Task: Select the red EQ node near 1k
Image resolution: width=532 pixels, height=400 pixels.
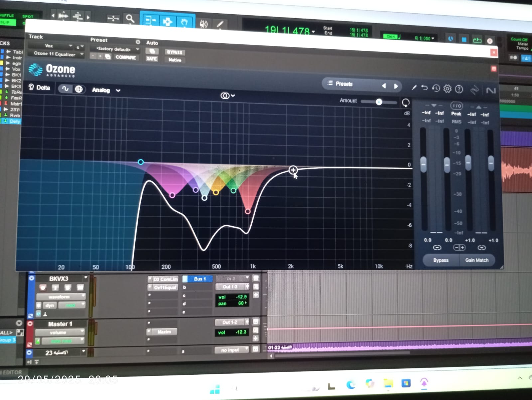Action: pos(248,211)
